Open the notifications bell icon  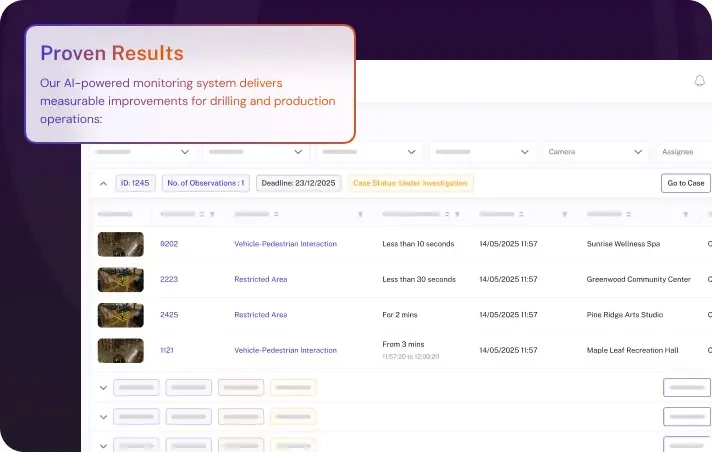pyautogui.click(x=699, y=81)
